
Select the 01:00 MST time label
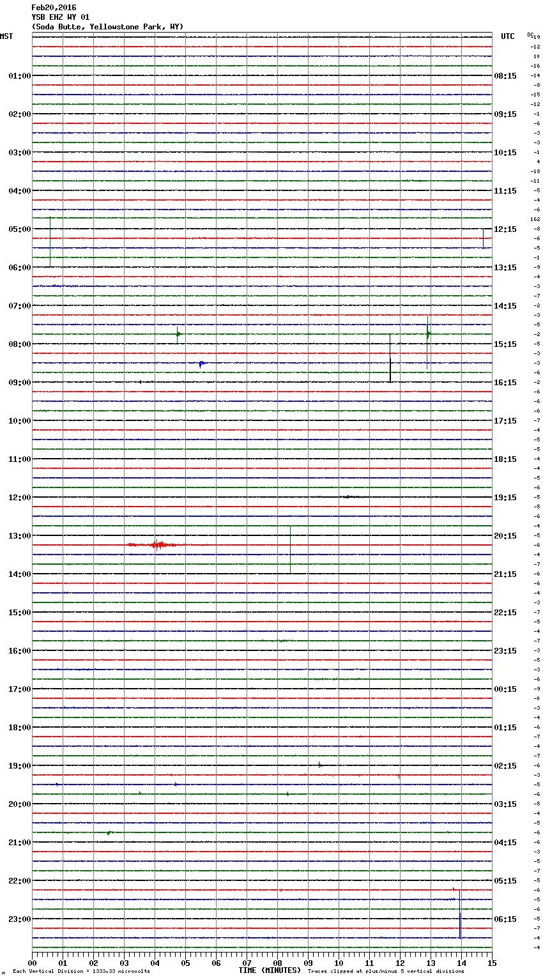pos(19,76)
